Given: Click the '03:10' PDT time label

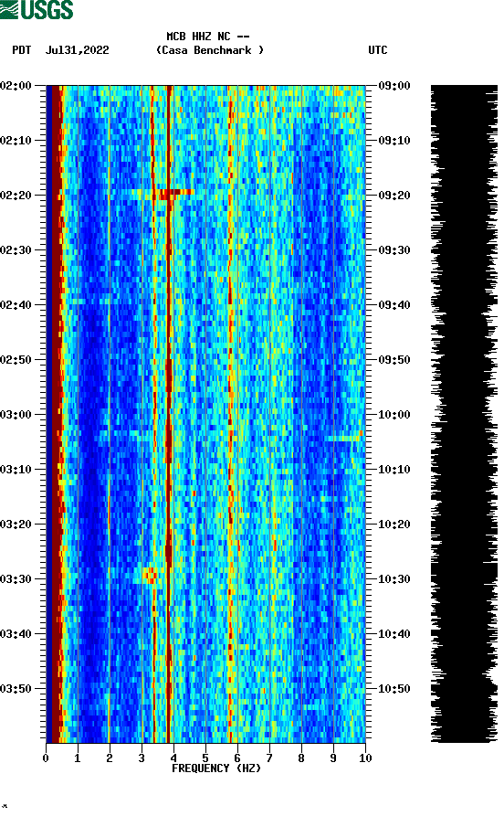Looking at the screenshot, I should pos(16,470).
